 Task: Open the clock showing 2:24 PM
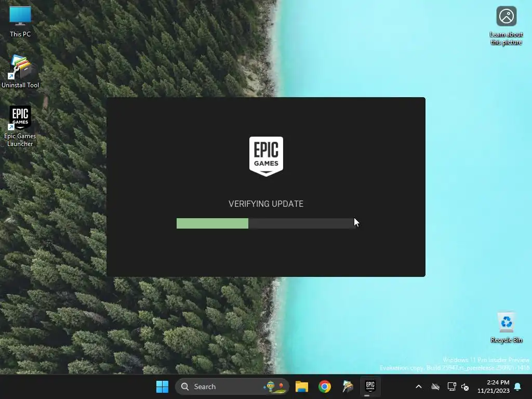click(x=494, y=387)
